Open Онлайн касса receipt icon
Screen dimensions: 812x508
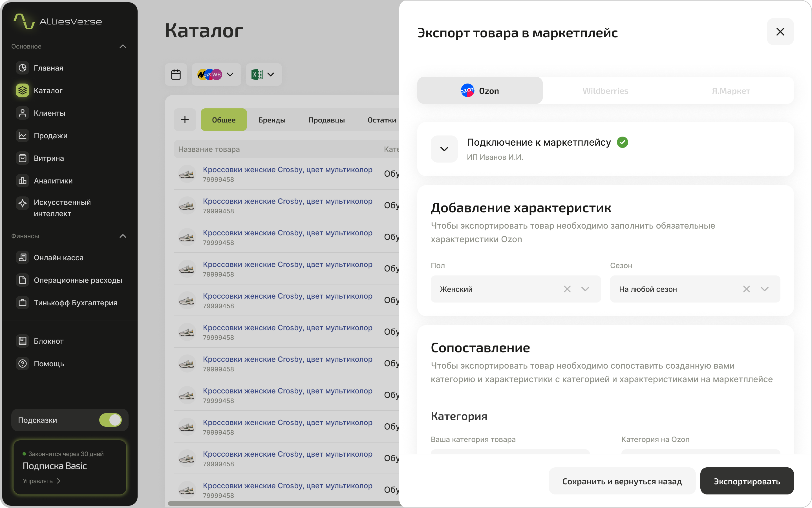[23, 257]
